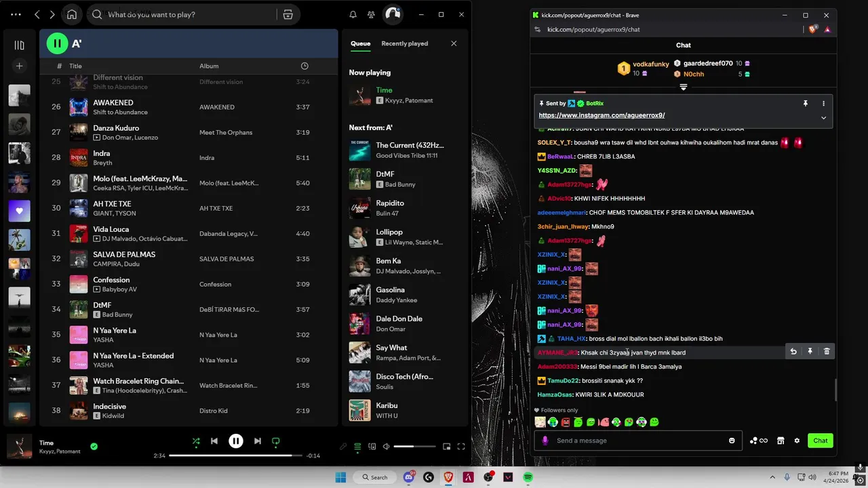Open Your Library sidebar icon in Spotify
The image size is (868, 488).
[19, 45]
